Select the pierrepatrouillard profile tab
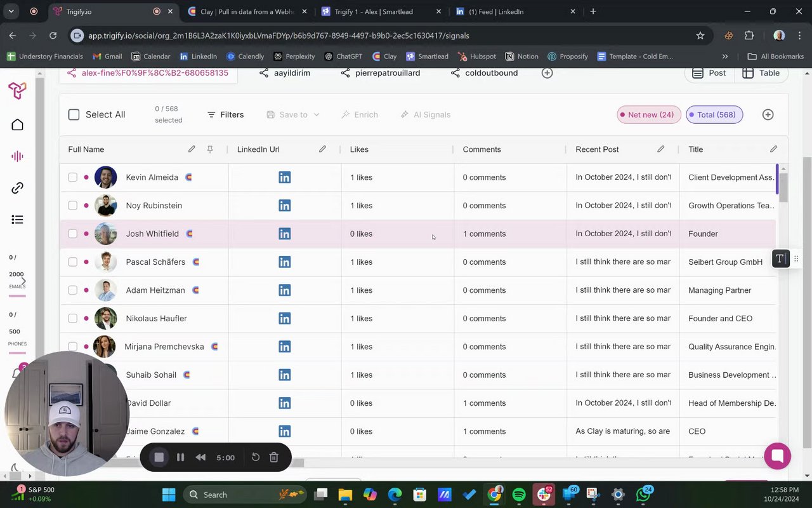This screenshot has width=812, height=508. [x=380, y=73]
